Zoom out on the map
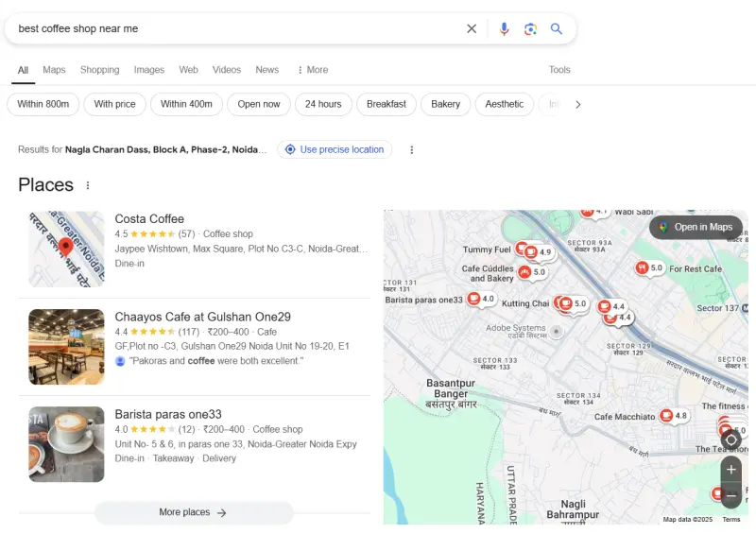 coord(730,495)
